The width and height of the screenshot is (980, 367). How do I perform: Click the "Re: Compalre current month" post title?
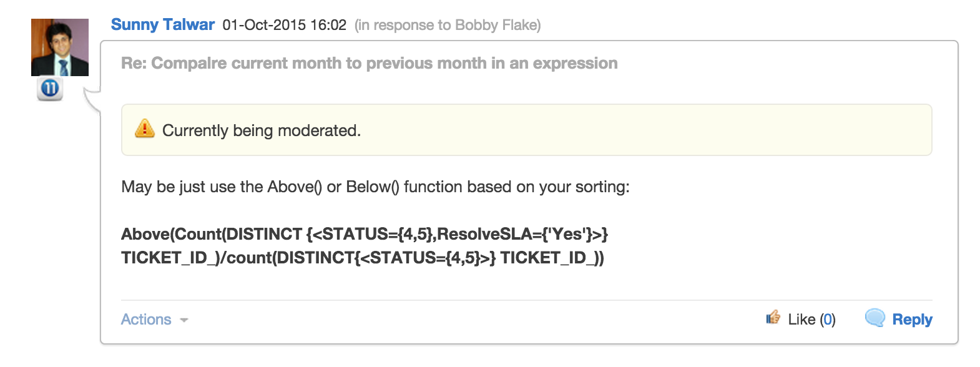pos(369,63)
